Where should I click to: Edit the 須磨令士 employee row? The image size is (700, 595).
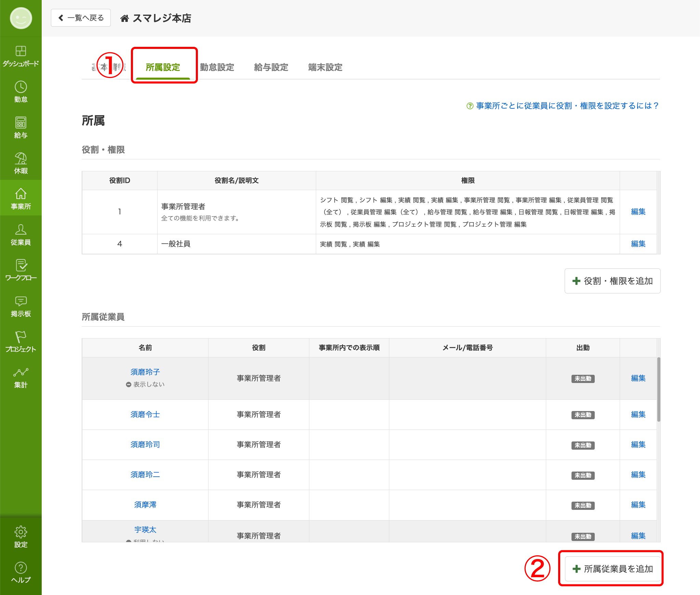pos(638,414)
